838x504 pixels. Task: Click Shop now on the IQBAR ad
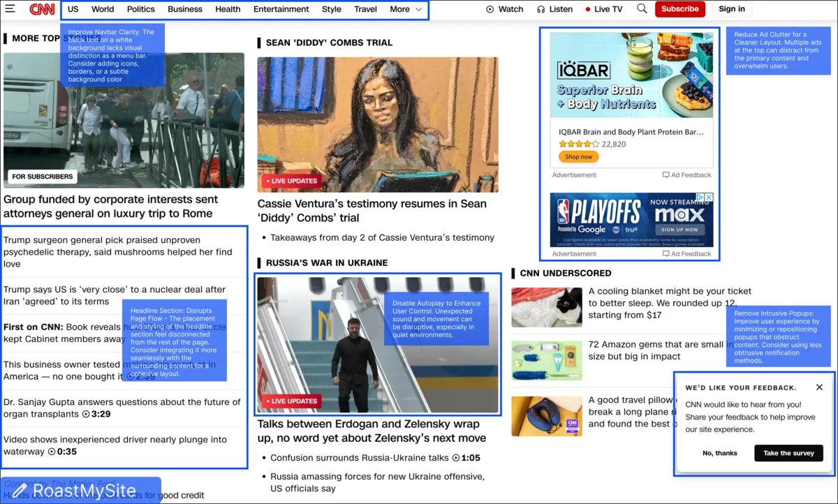(578, 157)
